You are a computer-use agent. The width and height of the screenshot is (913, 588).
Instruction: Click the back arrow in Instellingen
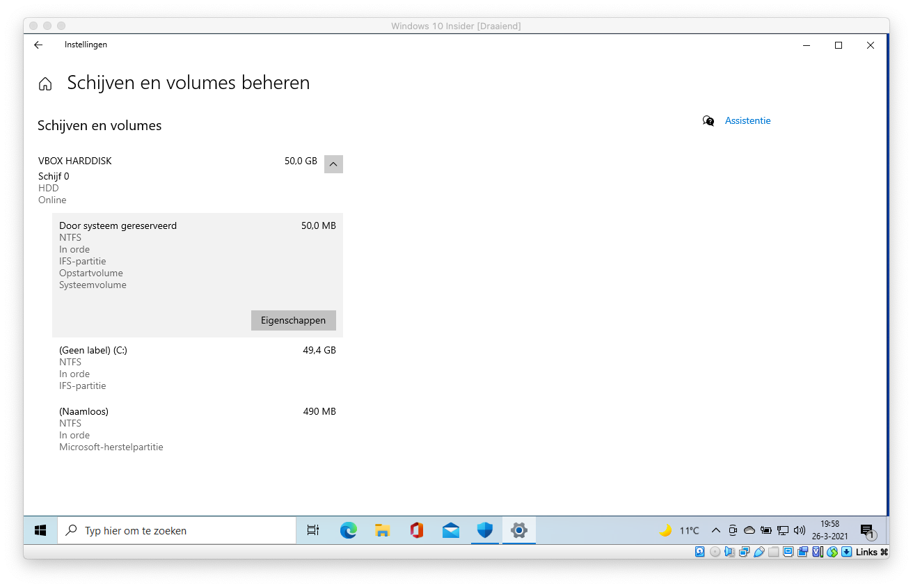click(x=38, y=45)
